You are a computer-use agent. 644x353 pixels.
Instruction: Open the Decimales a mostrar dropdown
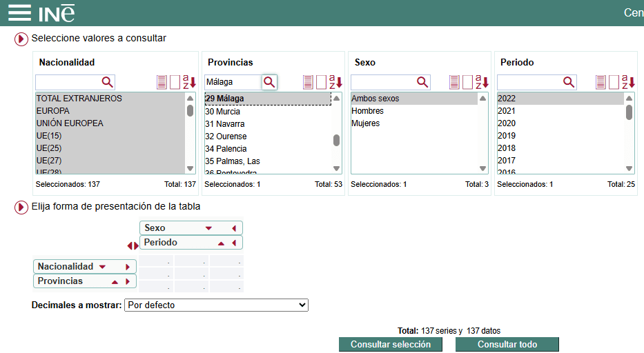point(216,305)
